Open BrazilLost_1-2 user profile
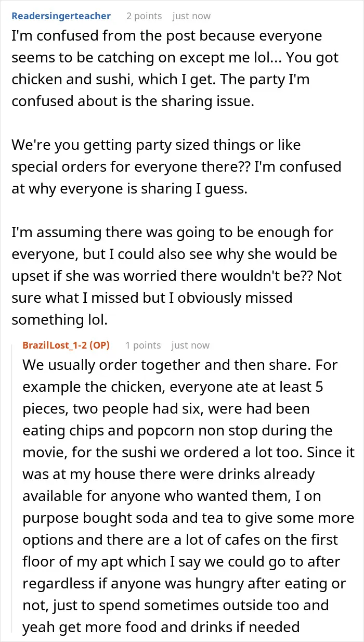The width and height of the screenshot is (364, 642). pyautogui.click(x=55, y=345)
